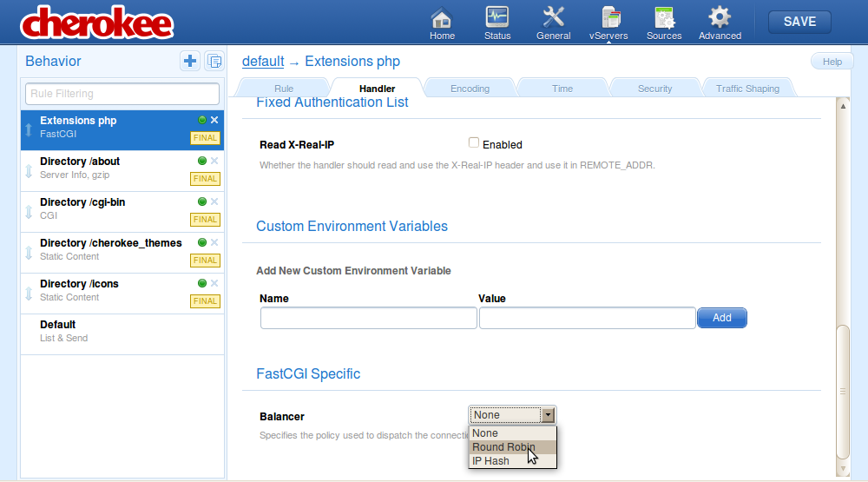This screenshot has height=482, width=868.
Task: Switch to the Encoding tab
Action: tap(470, 88)
